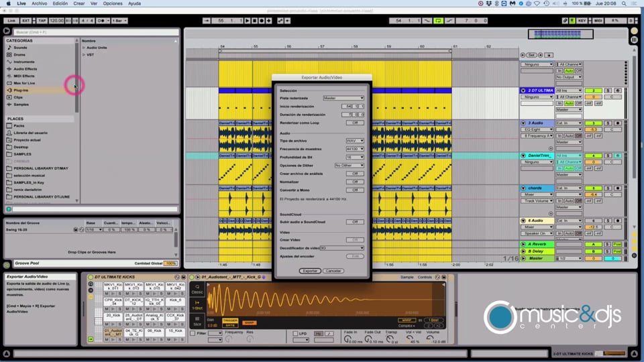Select Max for Live category in browser
Viewport: 644px width, 362px height.
point(24,83)
